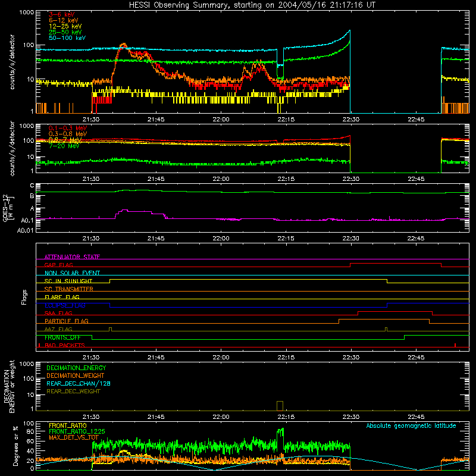Select the 'SC_TRANSMITTER' flag label
Screen dimensions: 476x476
tap(68, 289)
